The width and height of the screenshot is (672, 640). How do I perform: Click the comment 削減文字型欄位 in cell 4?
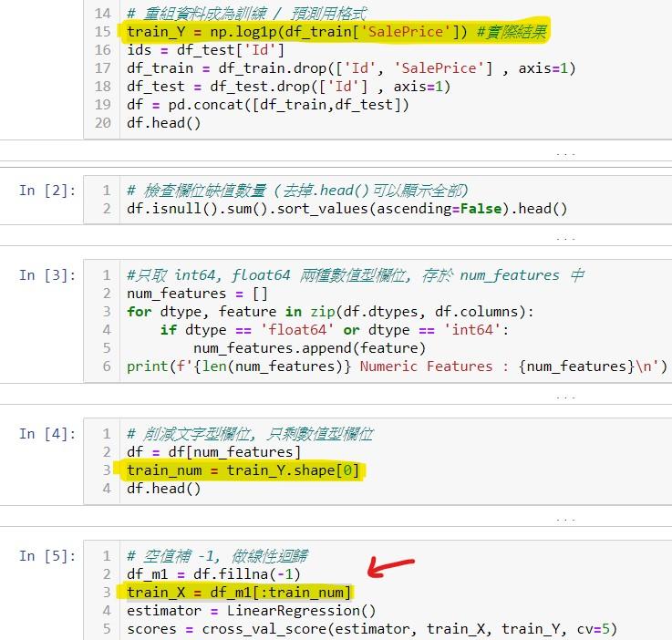pos(250,434)
